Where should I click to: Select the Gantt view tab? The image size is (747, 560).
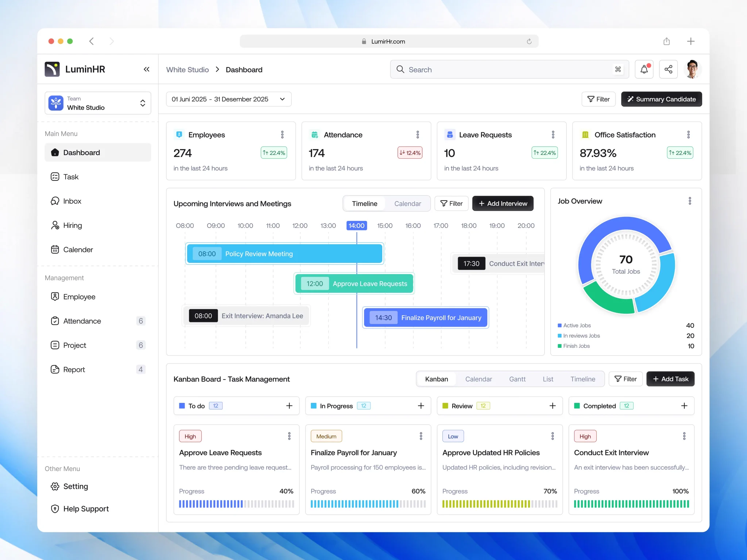(x=517, y=379)
